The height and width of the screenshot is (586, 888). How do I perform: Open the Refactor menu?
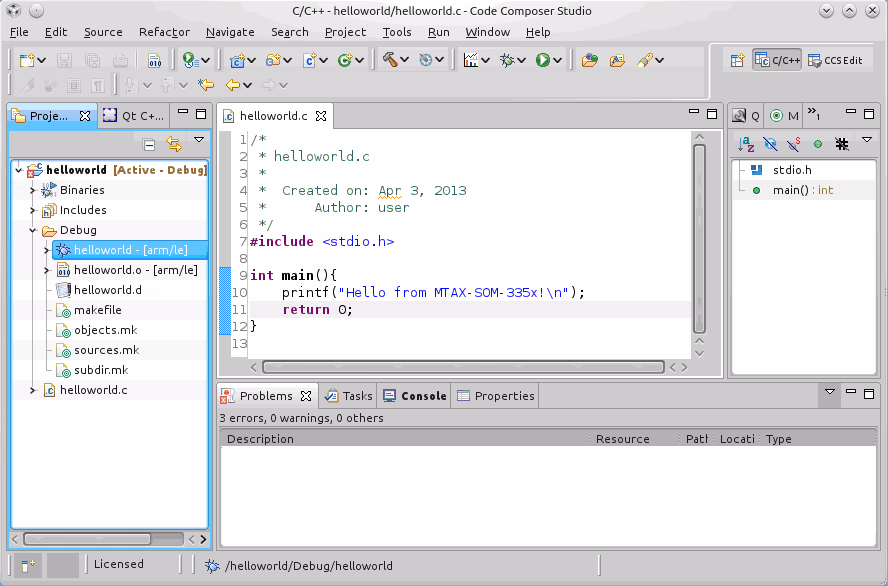pyautogui.click(x=164, y=32)
